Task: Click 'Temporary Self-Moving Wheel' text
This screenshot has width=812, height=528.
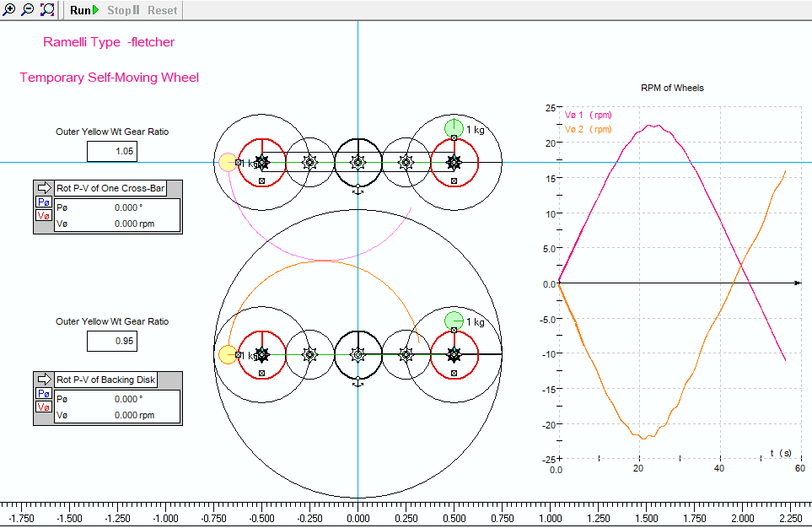Action: pos(110,78)
